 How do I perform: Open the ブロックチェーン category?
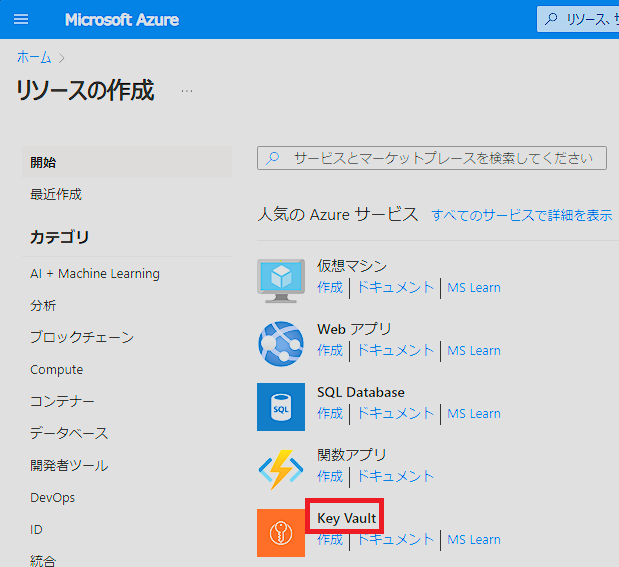[82, 337]
